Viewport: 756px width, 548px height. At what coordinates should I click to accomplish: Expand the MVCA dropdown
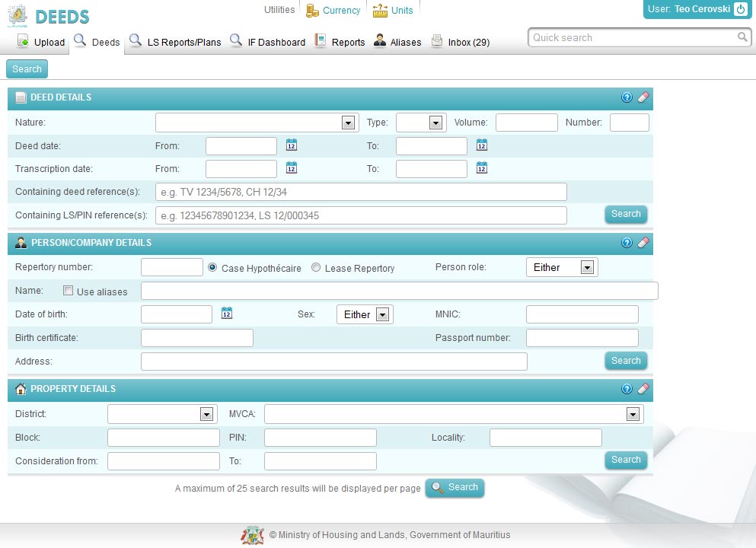tap(633, 414)
